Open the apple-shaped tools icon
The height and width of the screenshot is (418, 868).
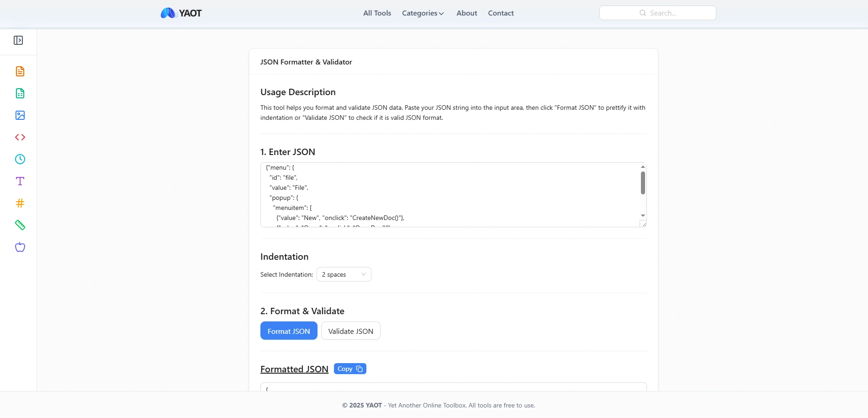coord(20,247)
